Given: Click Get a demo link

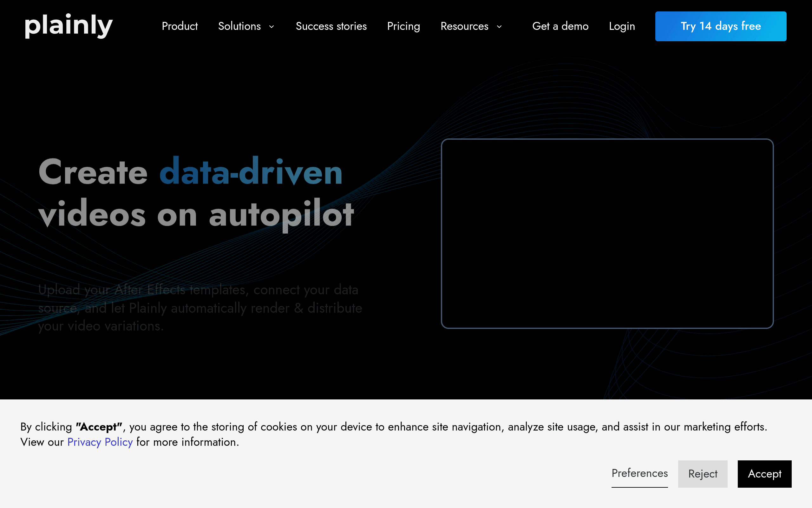Looking at the screenshot, I should coord(560,26).
